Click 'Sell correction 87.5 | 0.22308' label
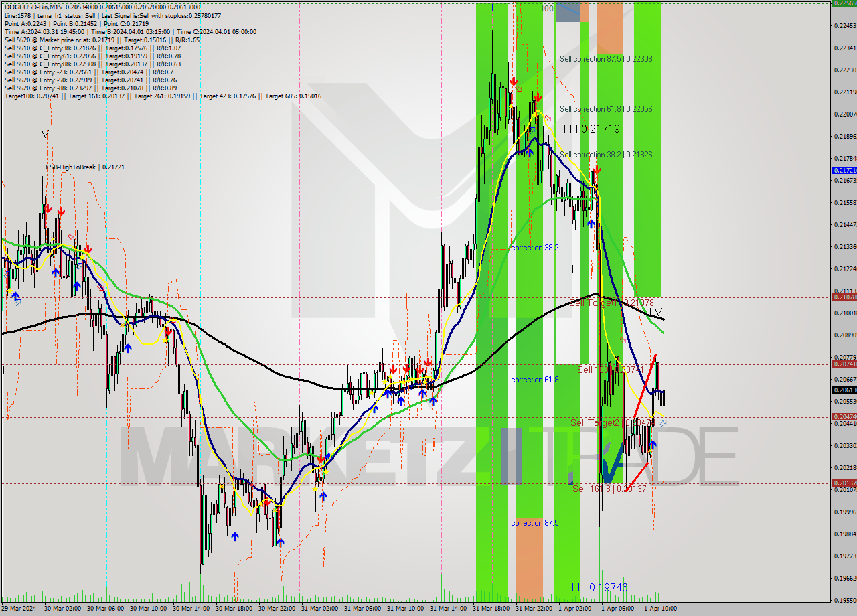The image size is (857, 616). coord(606,59)
